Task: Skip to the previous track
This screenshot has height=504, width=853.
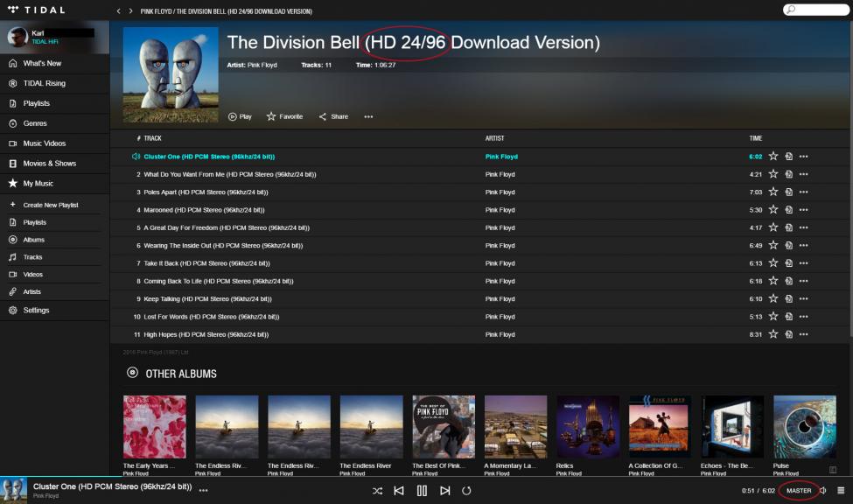Action: pos(399,491)
